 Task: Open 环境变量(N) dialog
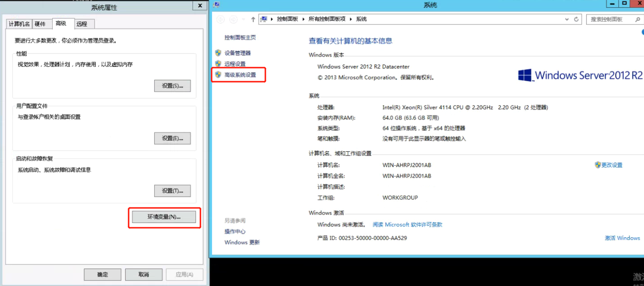point(164,217)
